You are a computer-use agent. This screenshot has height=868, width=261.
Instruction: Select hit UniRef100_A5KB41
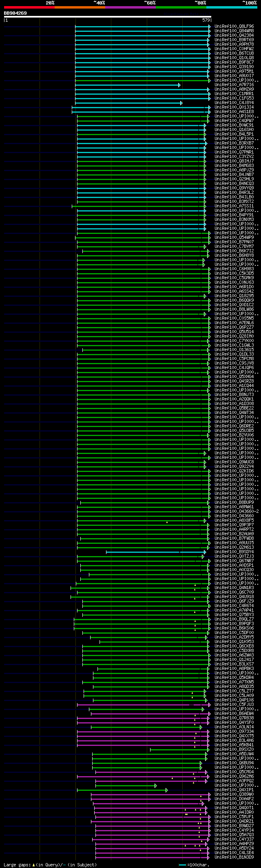[x=234, y=745]
